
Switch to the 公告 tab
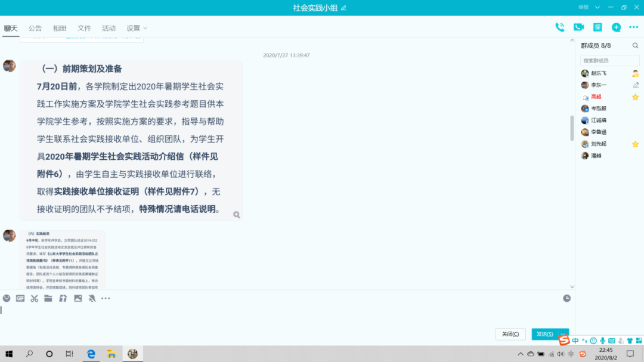click(x=35, y=28)
